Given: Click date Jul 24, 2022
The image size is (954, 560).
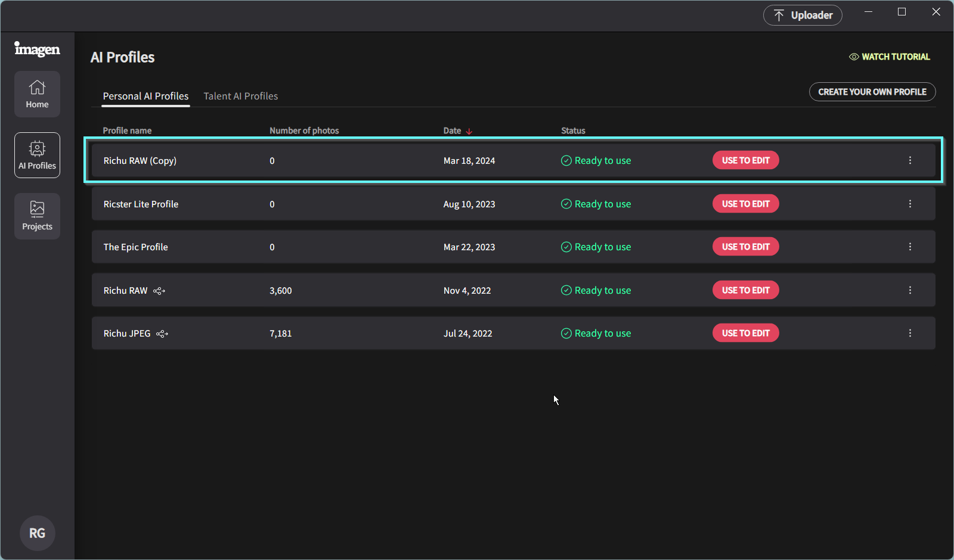Looking at the screenshot, I should pos(467,334).
